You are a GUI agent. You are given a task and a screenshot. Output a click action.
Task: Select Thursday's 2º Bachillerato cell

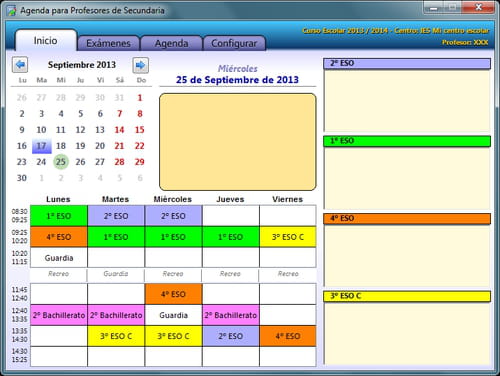231,315
